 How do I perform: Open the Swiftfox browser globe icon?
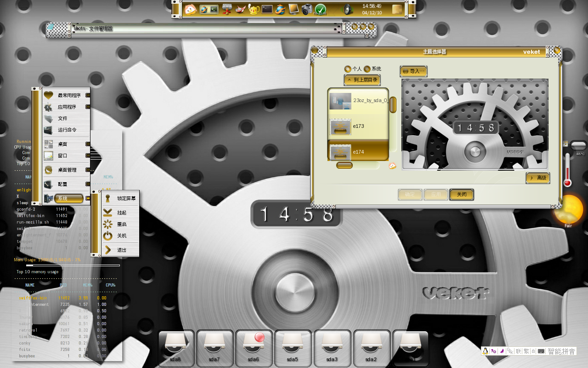click(x=281, y=9)
